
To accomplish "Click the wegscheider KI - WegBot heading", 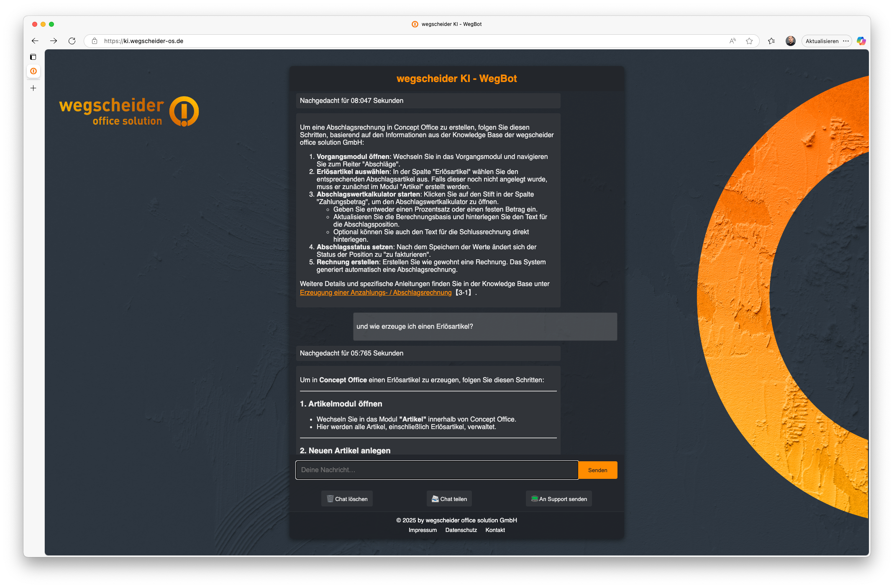I will click(x=456, y=79).
